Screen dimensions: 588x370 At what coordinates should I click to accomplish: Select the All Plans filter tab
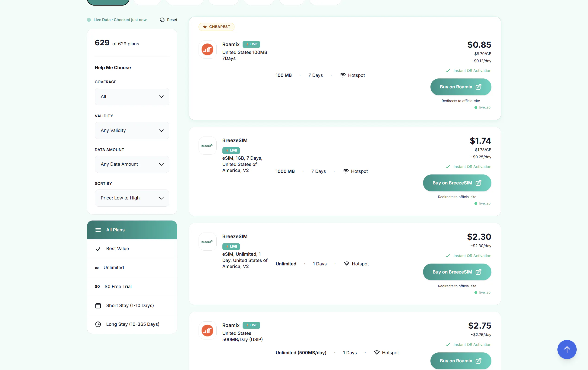click(x=132, y=230)
